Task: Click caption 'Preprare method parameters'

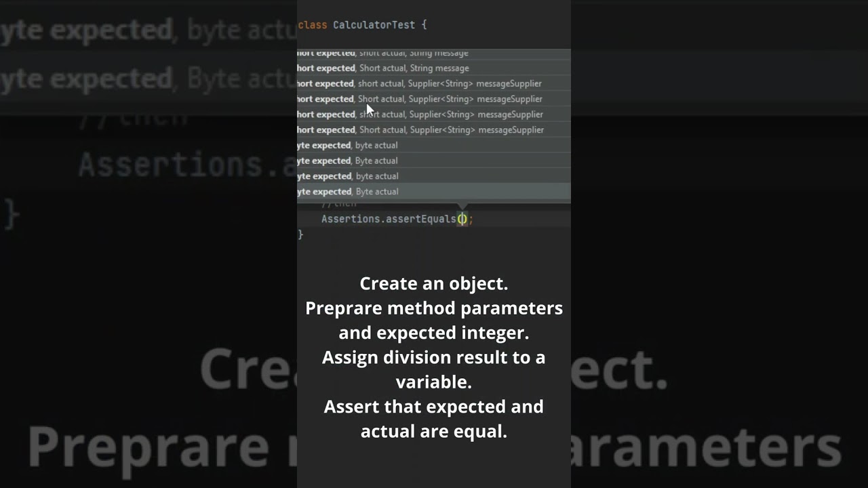Action: [434, 308]
